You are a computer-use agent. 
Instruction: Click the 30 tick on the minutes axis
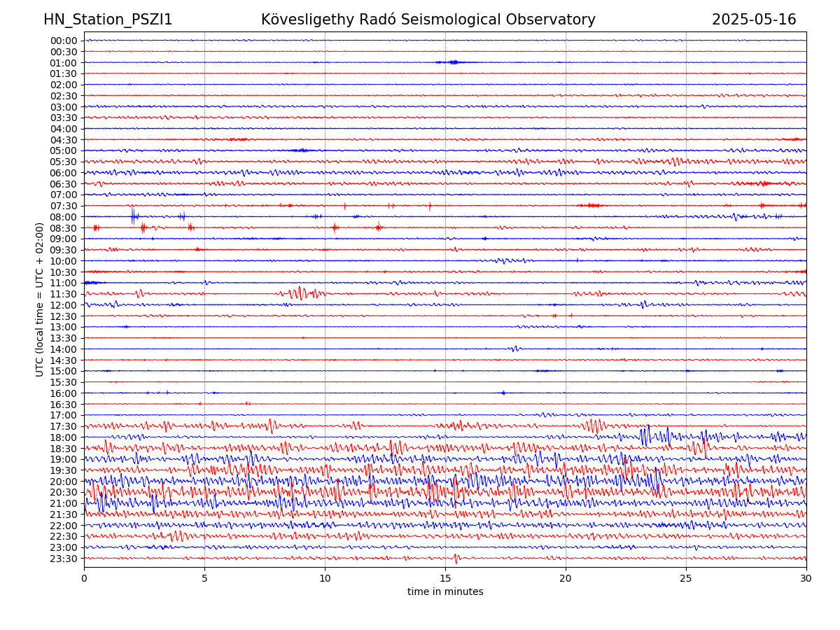[x=806, y=578]
